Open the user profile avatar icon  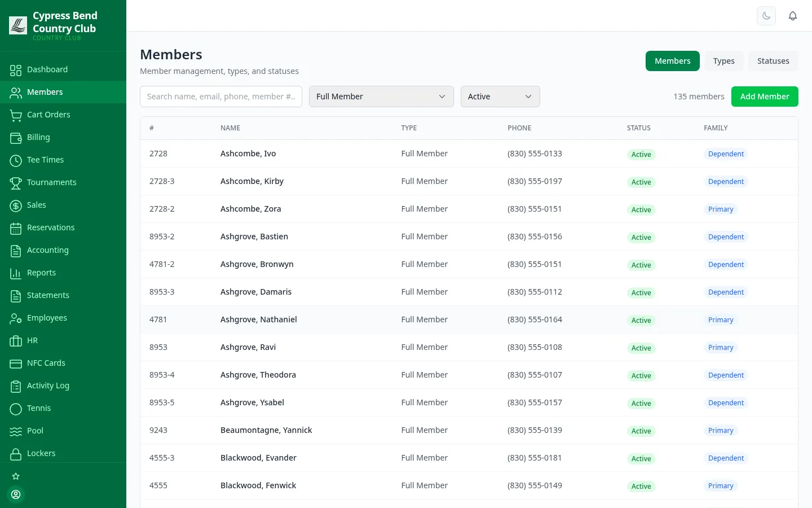tap(16, 494)
